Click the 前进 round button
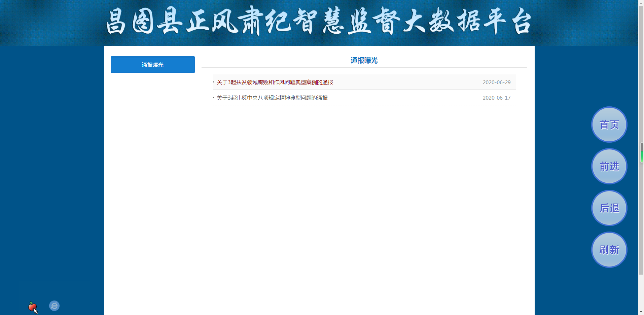Image resolution: width=644 pixels, height=315 pixels. [x=609, y=166]
